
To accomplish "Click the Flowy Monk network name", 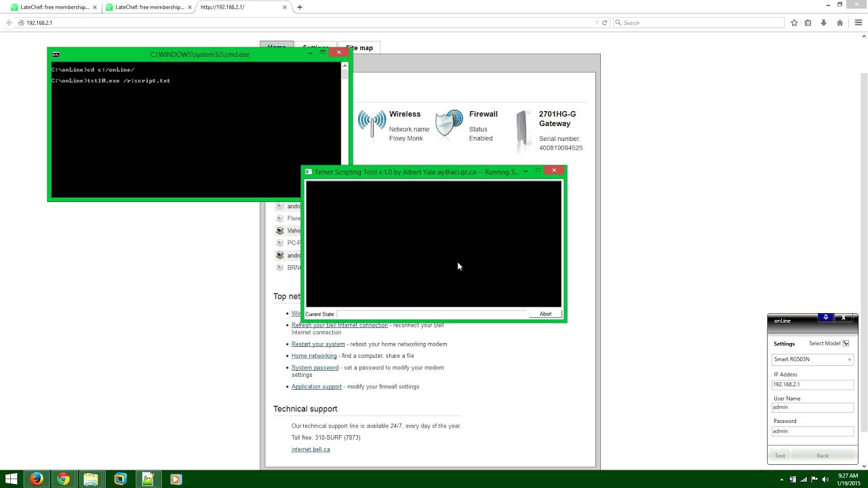I will (406, 138).
